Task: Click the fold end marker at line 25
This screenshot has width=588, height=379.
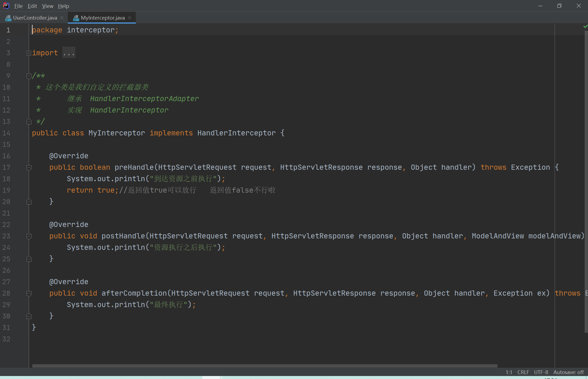Action: point(29,259)
